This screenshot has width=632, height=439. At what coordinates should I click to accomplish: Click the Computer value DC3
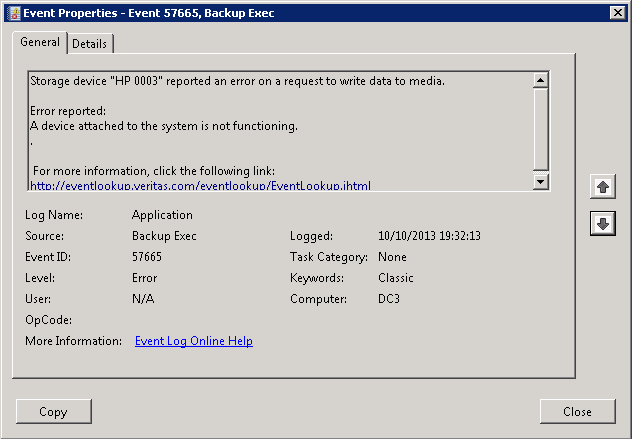click(x=389, y=299)
